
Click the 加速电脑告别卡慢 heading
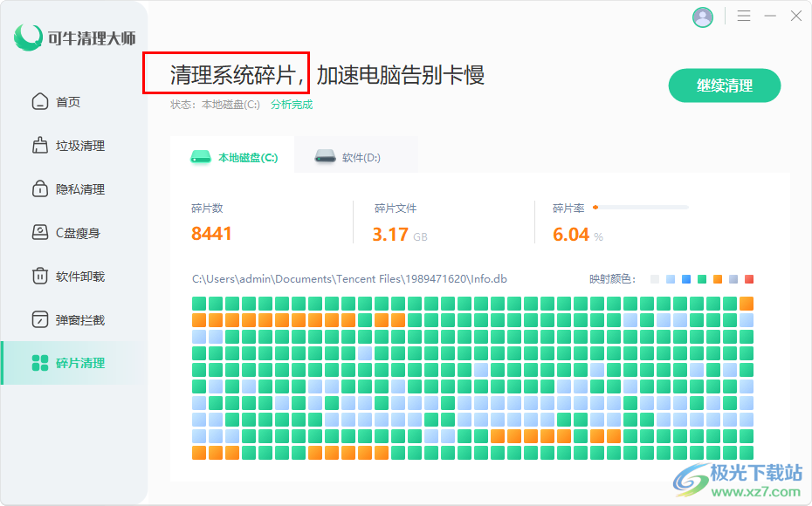pyautogui.click(x=400, y=75)
